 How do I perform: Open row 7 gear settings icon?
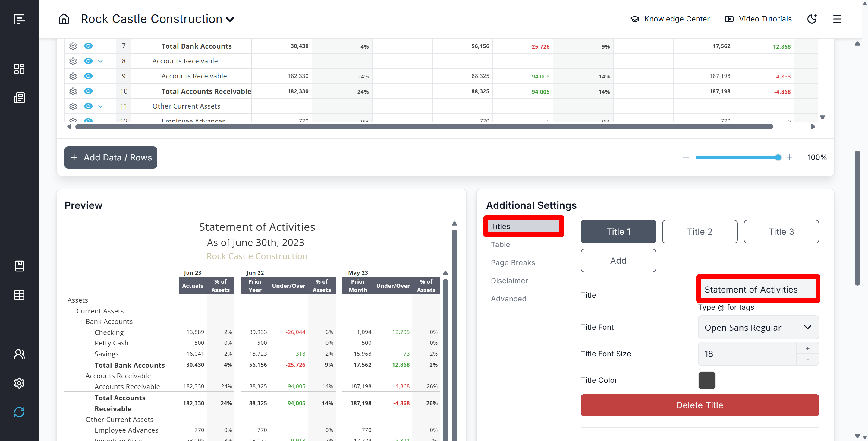[x=73, y=46]
